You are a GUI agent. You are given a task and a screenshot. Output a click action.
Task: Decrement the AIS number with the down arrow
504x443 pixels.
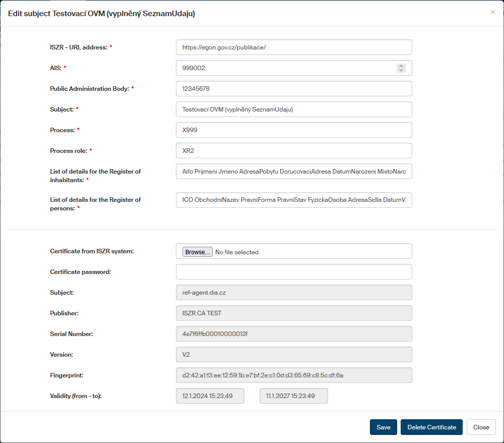(x=401, y=70)
